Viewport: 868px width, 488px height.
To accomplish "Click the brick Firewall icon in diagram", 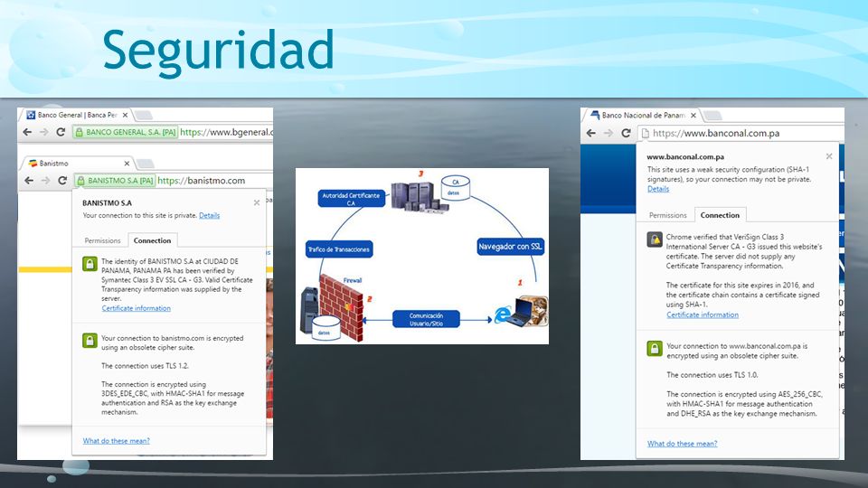I will tap(341, 307).
